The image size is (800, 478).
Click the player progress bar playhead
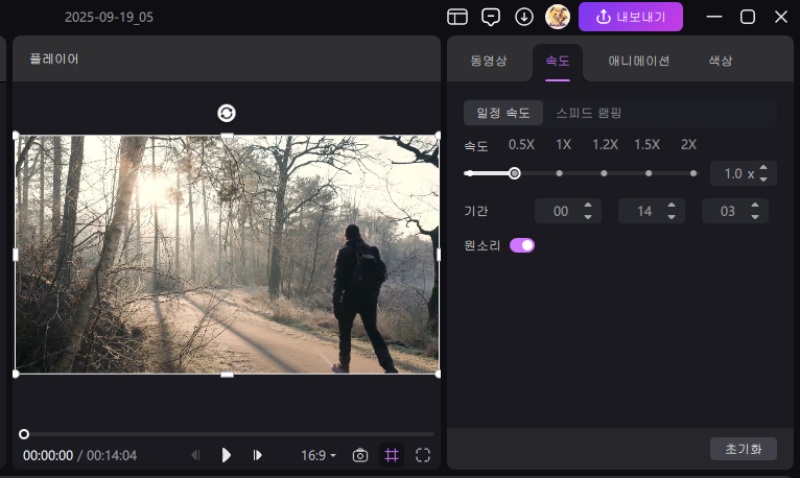pos(24,434)
